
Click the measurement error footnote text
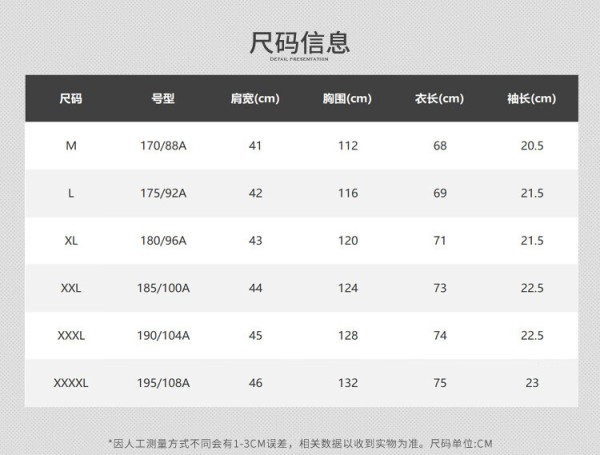pos(300,444)
